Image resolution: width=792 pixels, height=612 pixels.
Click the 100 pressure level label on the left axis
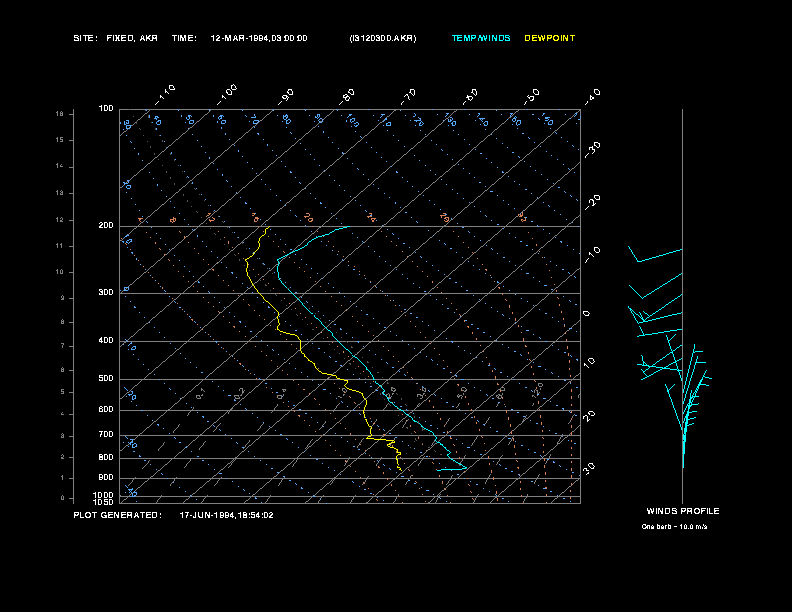(x=106, y=109)
